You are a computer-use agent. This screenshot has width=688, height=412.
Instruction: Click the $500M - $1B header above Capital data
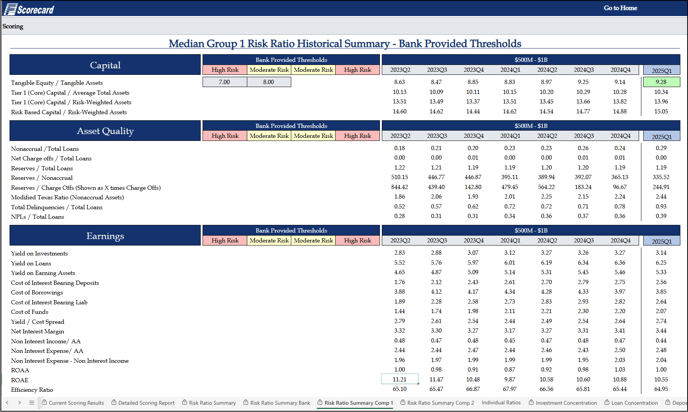(x=531, y=60)
